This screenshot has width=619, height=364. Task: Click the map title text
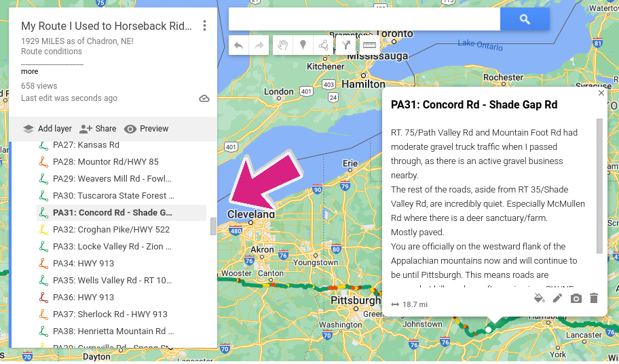pyautogui.click(x=106, y=26)
